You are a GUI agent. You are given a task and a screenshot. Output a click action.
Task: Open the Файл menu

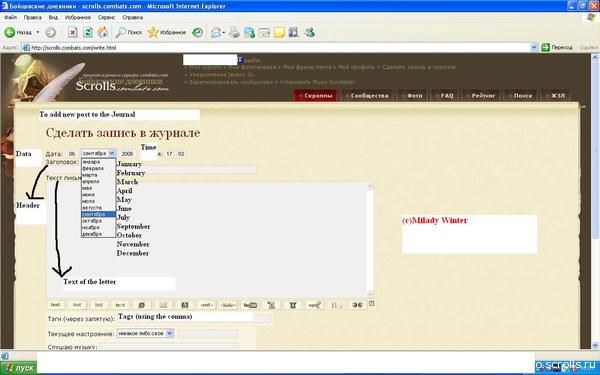tap(10, 18)
